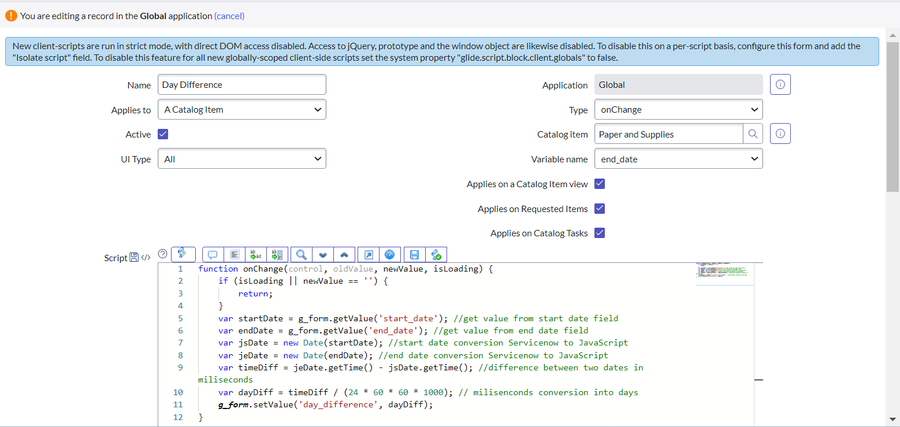Click line 8 'var jeDate' code
Image resolution: width=900 pixels, height=427 pixels.
(413, 355)
